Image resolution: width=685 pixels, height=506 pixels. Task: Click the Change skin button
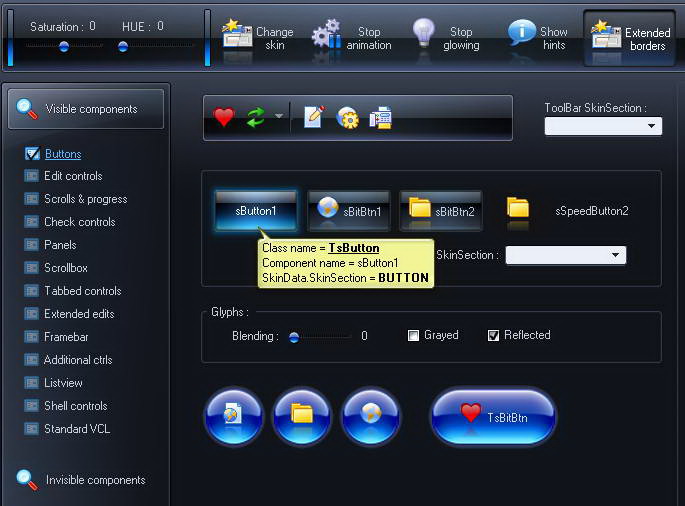click(258, 38)
